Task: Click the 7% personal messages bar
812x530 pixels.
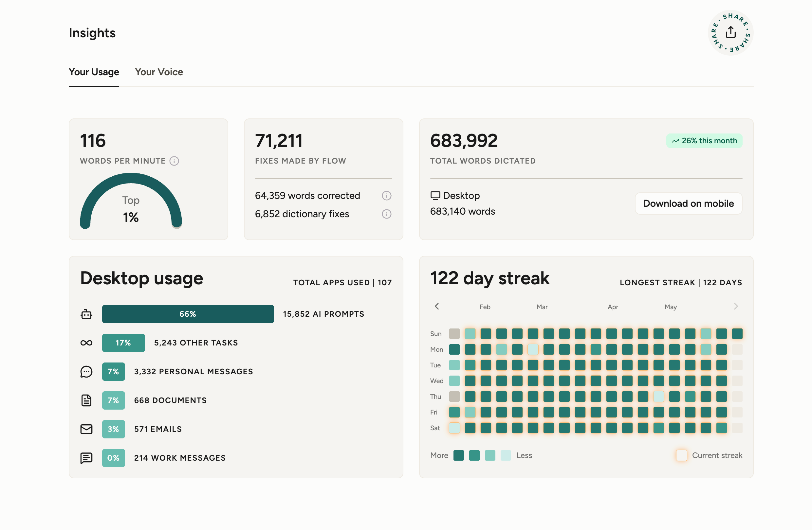Action: tap(113, 372)
